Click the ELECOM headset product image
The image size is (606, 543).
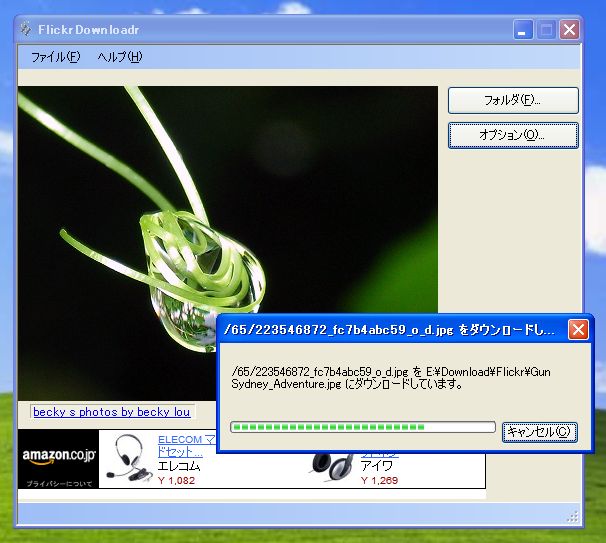129,458
